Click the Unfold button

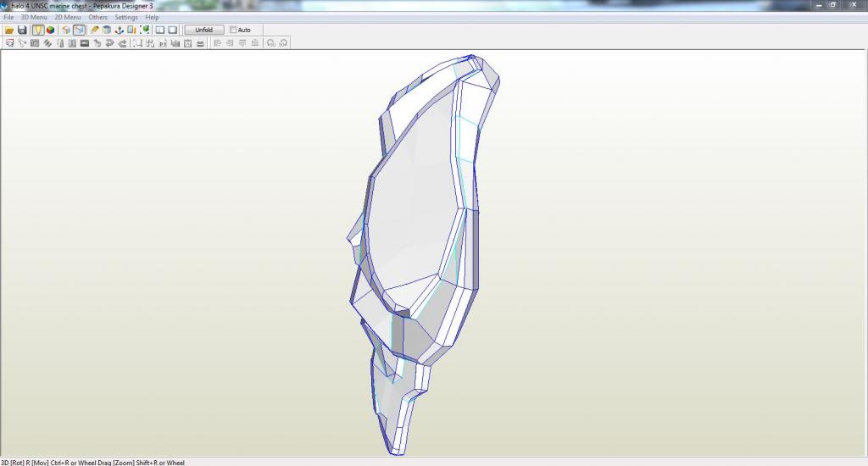coord(203,30)
